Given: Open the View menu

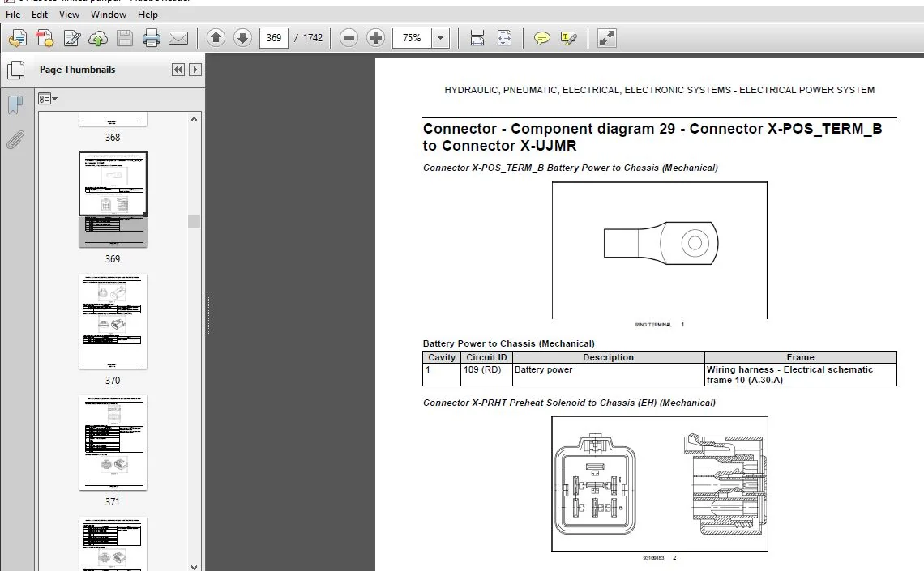Looking at the screenshot, I should pos(69,14).
